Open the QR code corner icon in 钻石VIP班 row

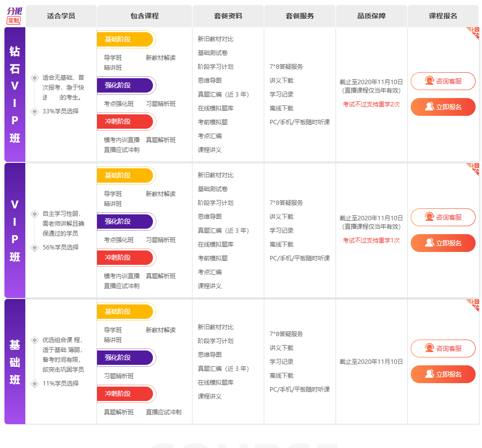(474, 33)
